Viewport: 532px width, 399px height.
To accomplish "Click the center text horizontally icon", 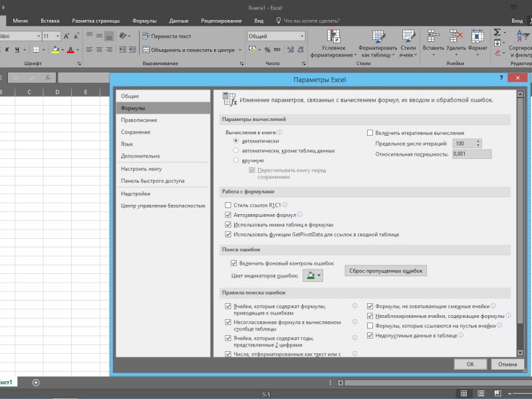I will (99, 49).
